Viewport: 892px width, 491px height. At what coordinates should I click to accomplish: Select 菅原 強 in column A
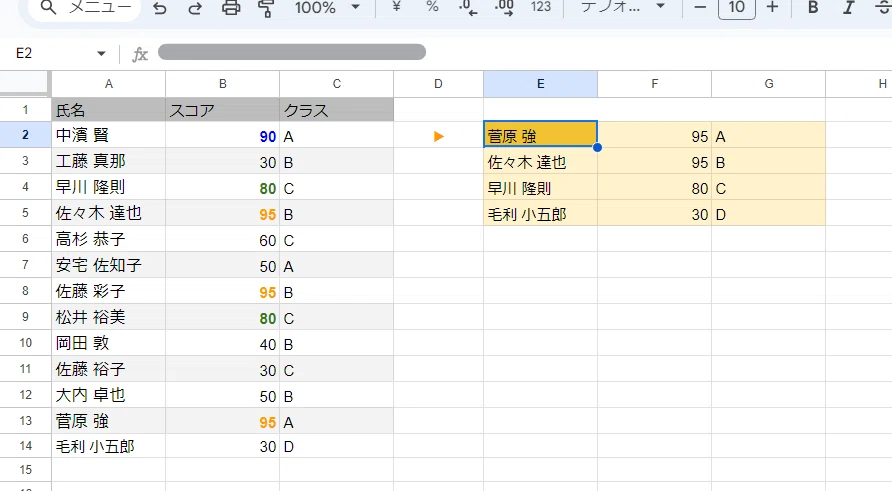pyautogui.click(x=109, y=421)
